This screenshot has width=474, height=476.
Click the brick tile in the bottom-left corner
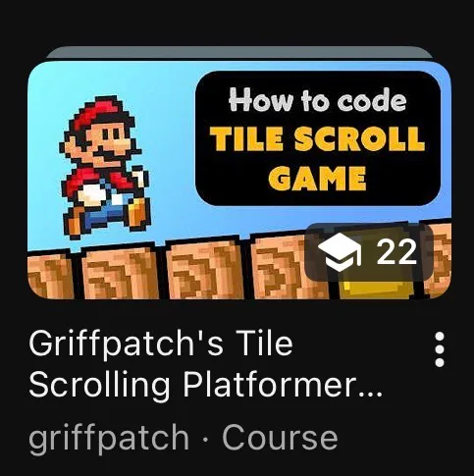(x=50, y=276)
